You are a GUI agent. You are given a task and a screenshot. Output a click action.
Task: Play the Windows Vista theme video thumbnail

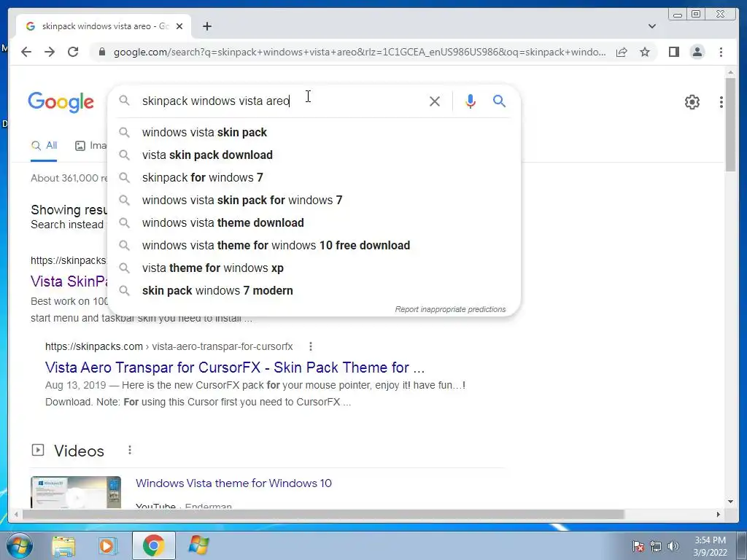[76, 492]
